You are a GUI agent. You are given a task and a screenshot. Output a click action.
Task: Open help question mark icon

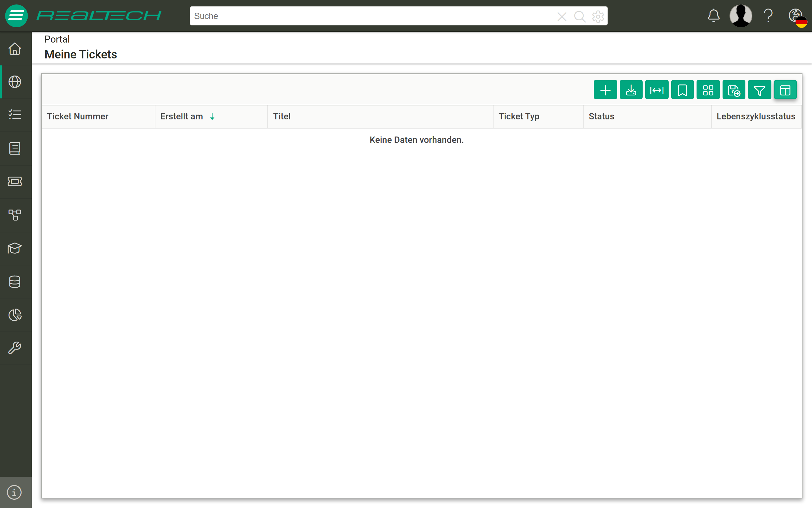tap(768, 16)
